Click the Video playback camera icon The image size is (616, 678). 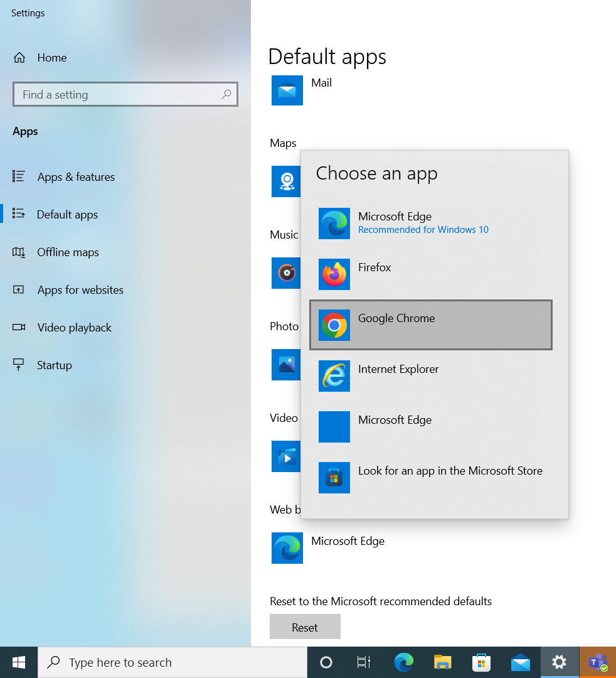[19, 327]
